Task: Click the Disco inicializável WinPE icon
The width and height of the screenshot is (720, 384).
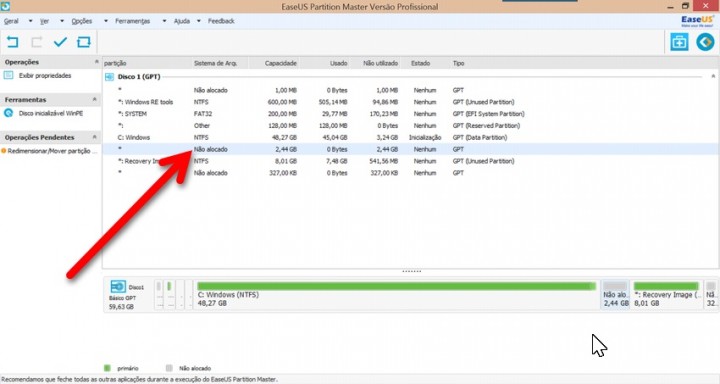Action: 9,113
